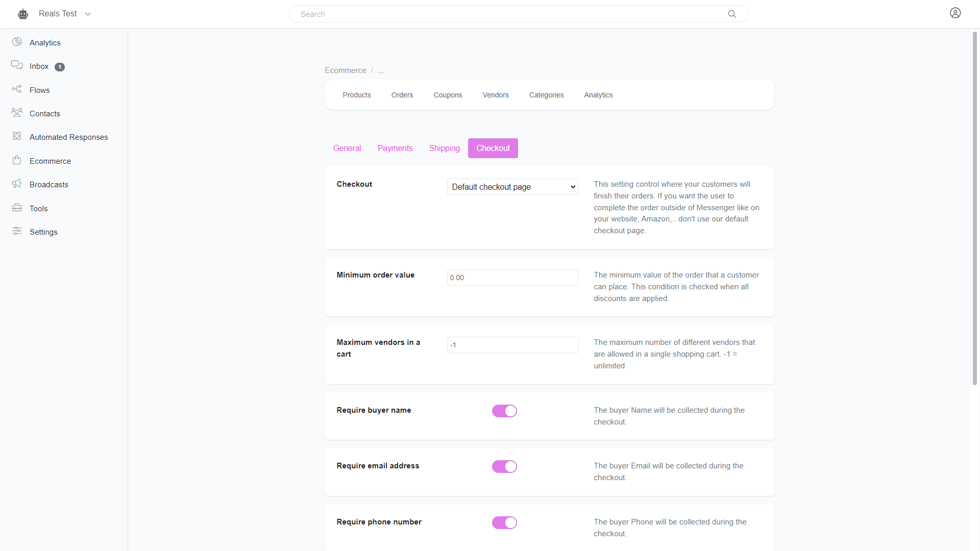The height and width of the screenshot is (551, 980).
Task: Open user account profile icon
Action: pyautogui.click(x=955, y=13)
